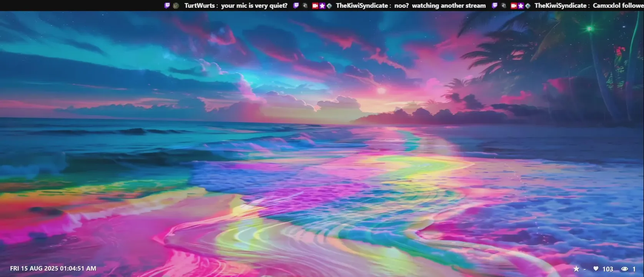Click the Twitch logo before the Camxxlol message

pyautogui.click(x=495, y=5)
